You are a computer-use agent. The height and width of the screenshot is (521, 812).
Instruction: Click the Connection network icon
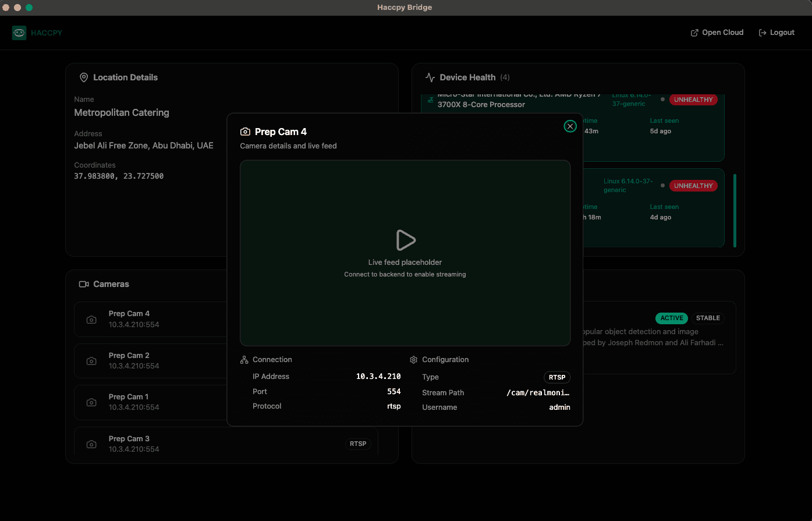click(244, 360)
